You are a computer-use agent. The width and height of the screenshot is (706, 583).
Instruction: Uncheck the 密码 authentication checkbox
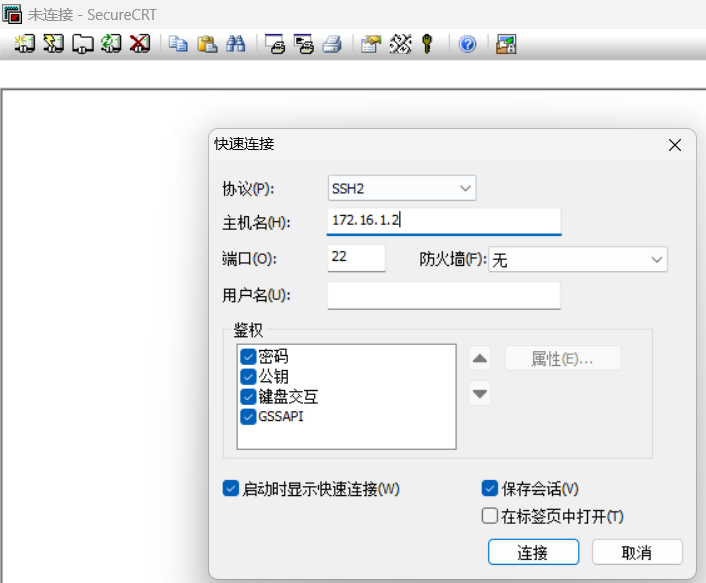248,356
